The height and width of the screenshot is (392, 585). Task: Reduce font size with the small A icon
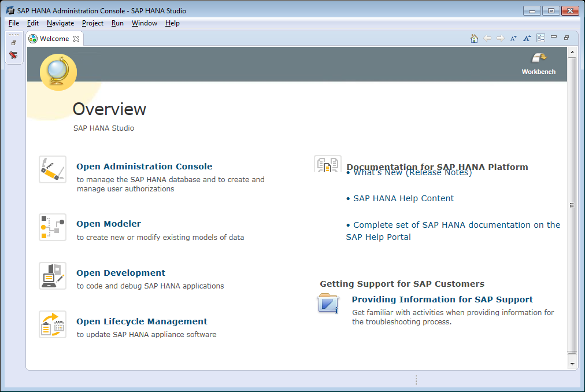[514, 39]
